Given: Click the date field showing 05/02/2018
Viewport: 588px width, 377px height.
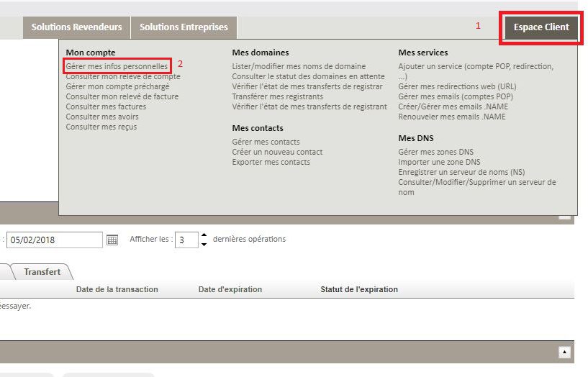Looking at the screenshot, I should [x=55, y=240].
